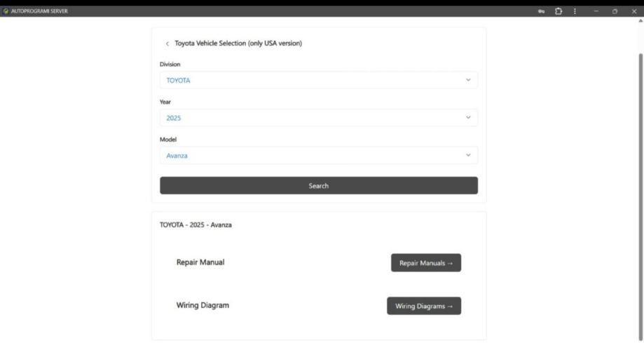Click the 'TOYOTA - 2025 - Avanza' result title

coord(196,225)
